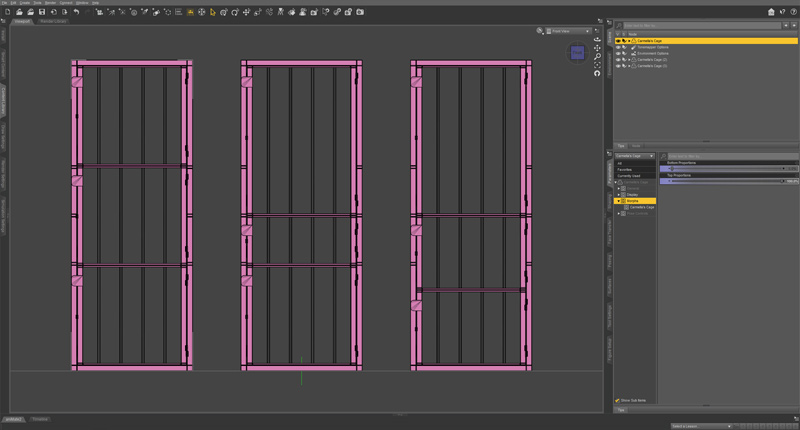Expand the Carmella's Cage (3) node

point(629,66)
